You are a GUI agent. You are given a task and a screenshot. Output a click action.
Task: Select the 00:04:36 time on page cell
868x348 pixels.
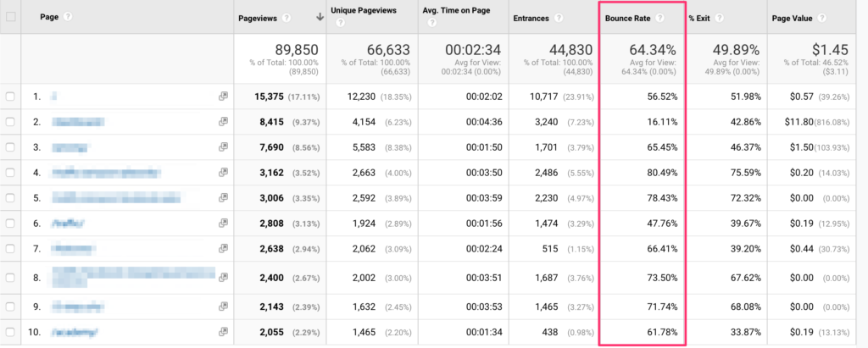pos(484,122)
